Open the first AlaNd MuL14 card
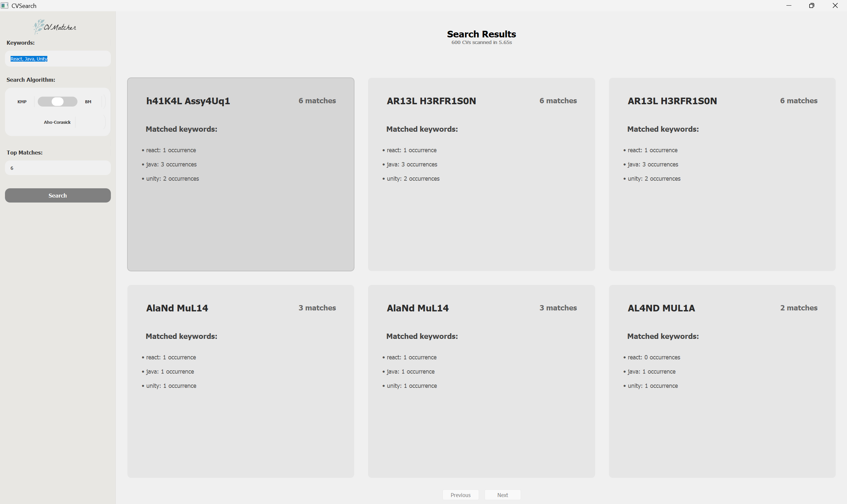 240,381
